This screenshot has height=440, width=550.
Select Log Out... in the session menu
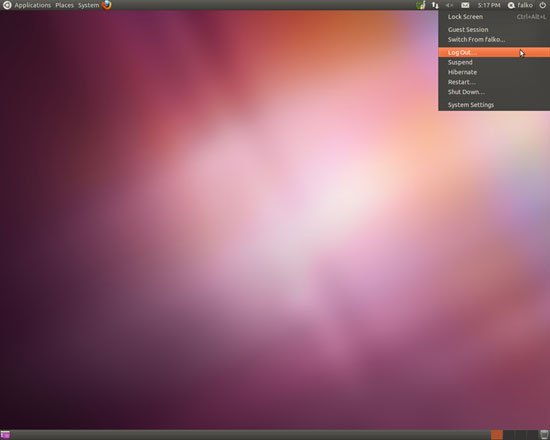coord(494,52)
